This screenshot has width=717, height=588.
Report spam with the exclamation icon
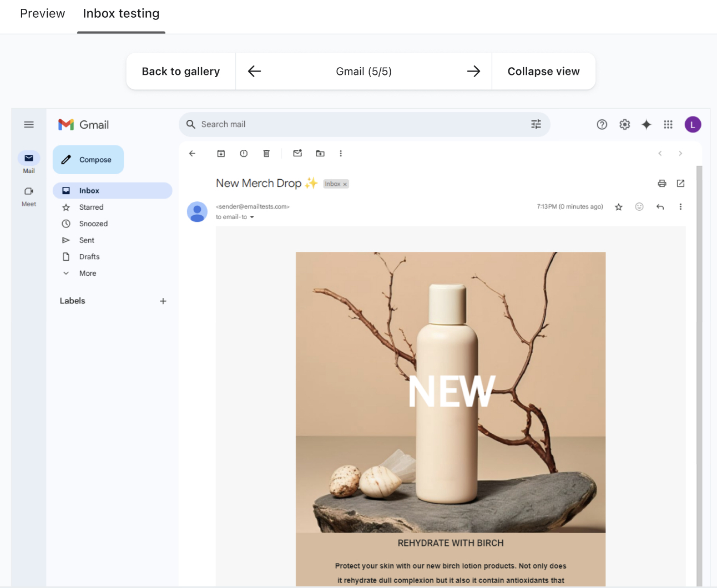(x=244, y=153)
